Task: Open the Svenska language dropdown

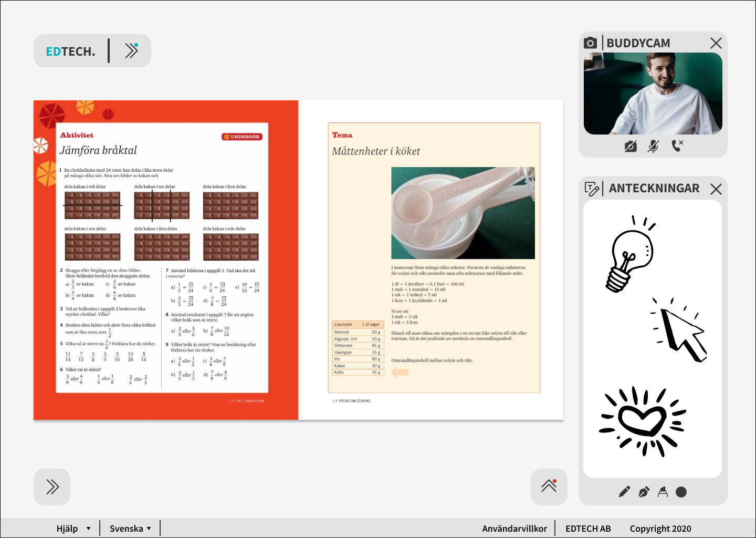Action: pos(130,529)
